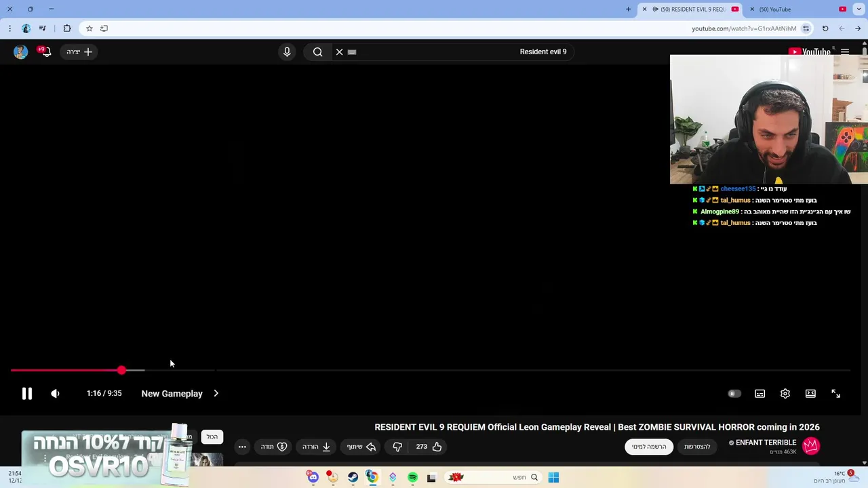This screenshot has height=488, width=868.
Task: Click Almogpine89 chat username
Action: point(719,211)
